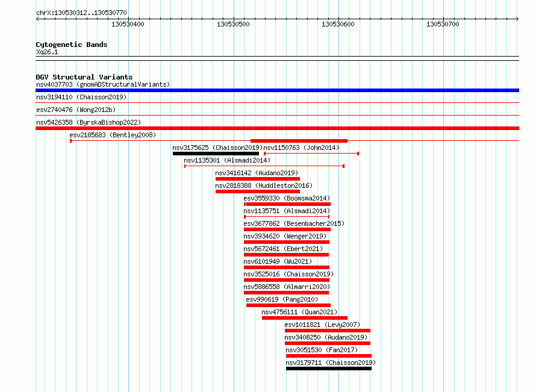
Task: Open nsv3194110 (Chaisson2019) variant label
Action: coord(81,97)
